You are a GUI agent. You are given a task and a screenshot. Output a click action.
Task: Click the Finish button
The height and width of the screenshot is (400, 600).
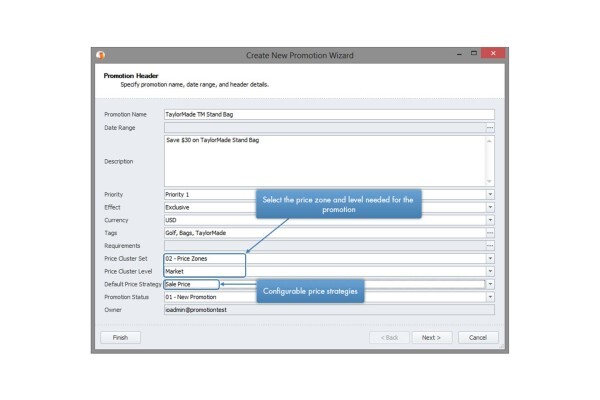(120, 338)
